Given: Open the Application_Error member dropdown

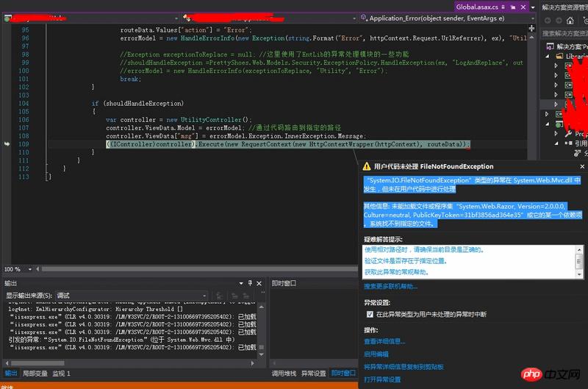Looking at the screenshot, I should click(533, 18).
